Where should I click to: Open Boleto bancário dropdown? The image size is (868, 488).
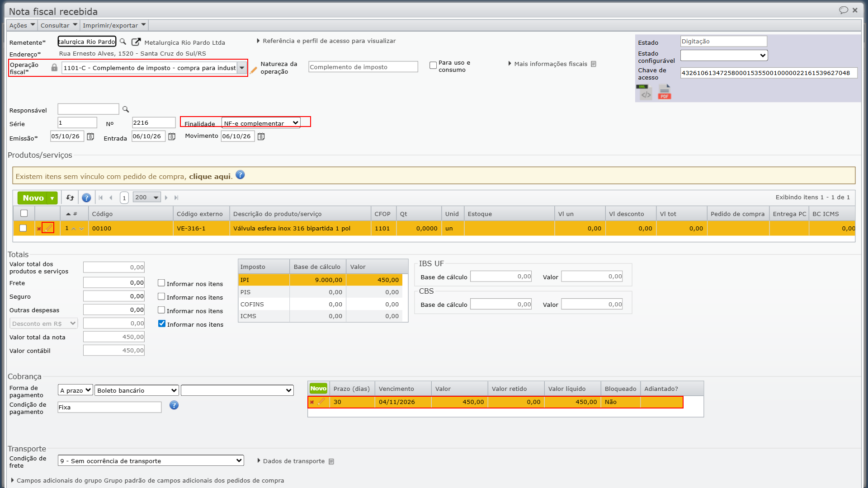(137, 390)
